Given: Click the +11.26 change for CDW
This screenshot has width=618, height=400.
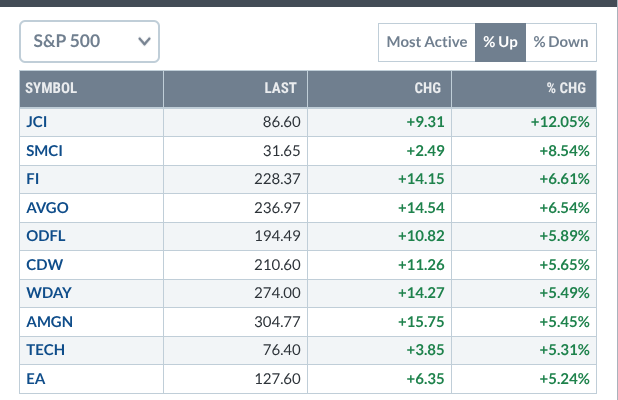Looking at the screenshot, I should 421,264.
